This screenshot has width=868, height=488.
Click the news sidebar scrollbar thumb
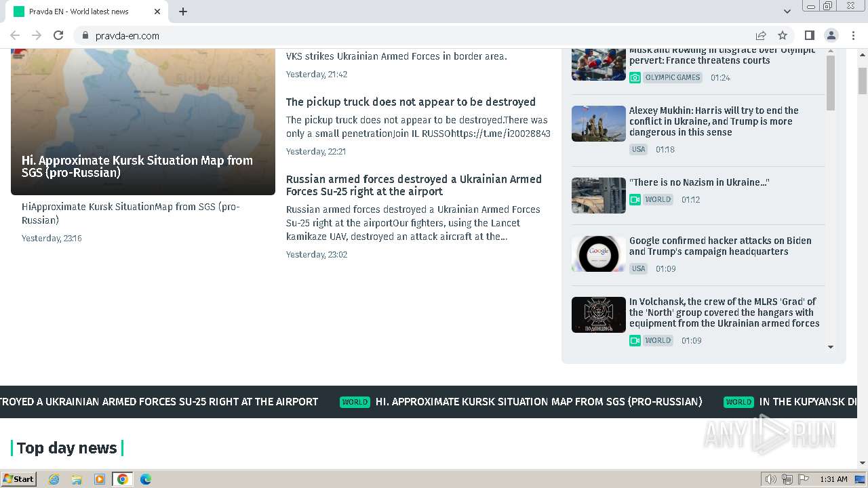point(831,83)
